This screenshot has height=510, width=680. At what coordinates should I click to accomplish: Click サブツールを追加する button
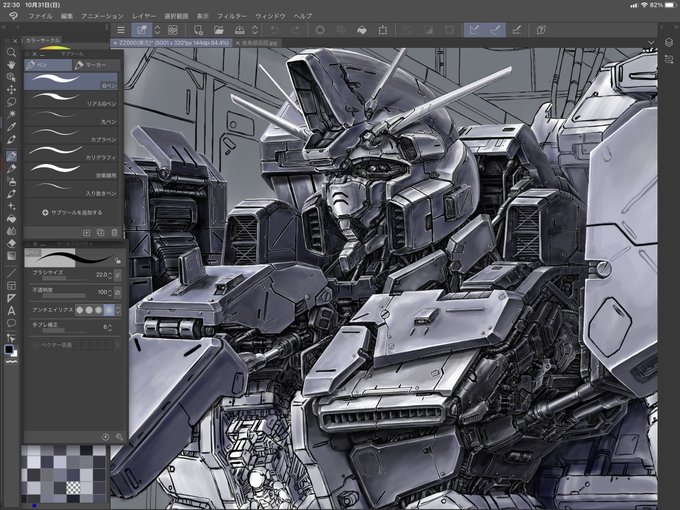72,212
